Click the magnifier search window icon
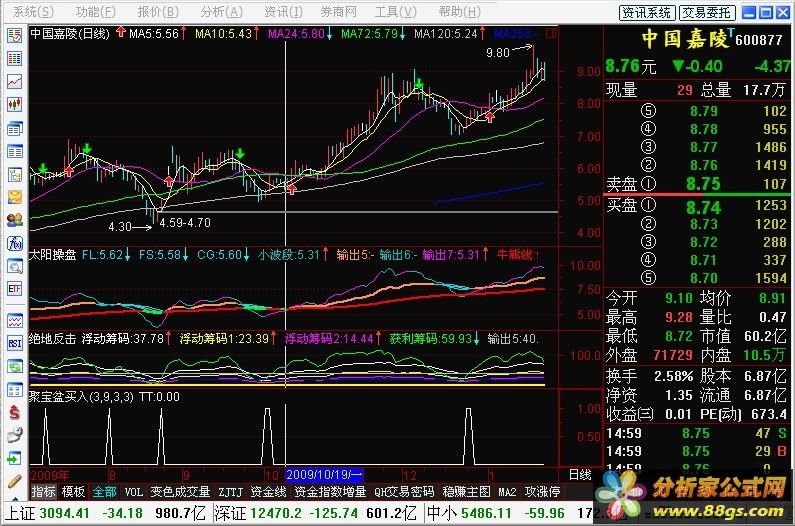 [x=14, y=266]
